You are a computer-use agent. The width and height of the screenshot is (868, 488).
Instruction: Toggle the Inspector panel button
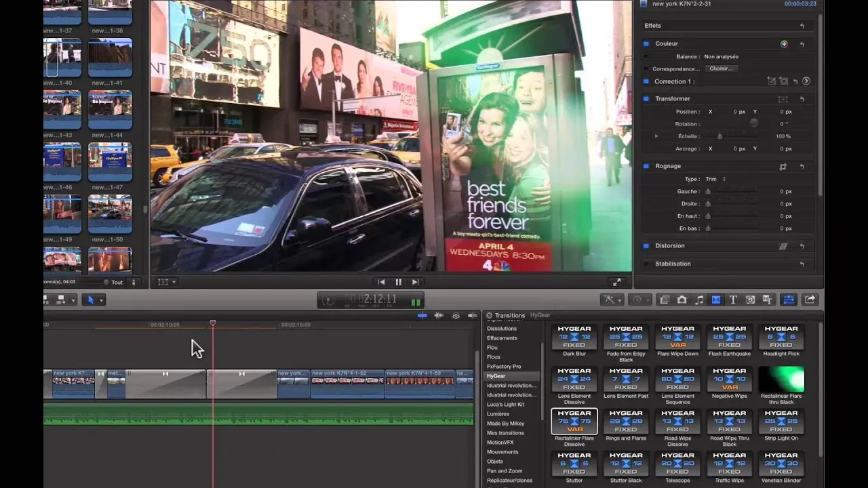coord(789,300)
